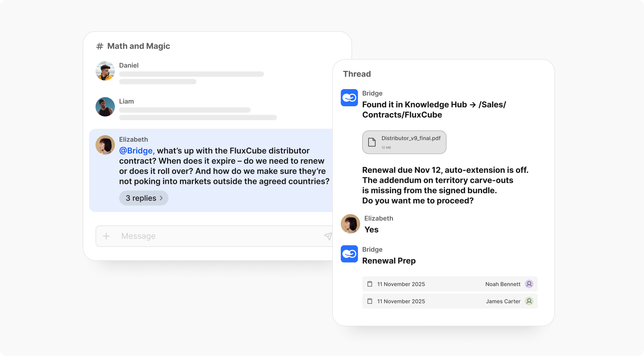Open the Math and Magic channel title
644x356 pixels.
point(138,46)
